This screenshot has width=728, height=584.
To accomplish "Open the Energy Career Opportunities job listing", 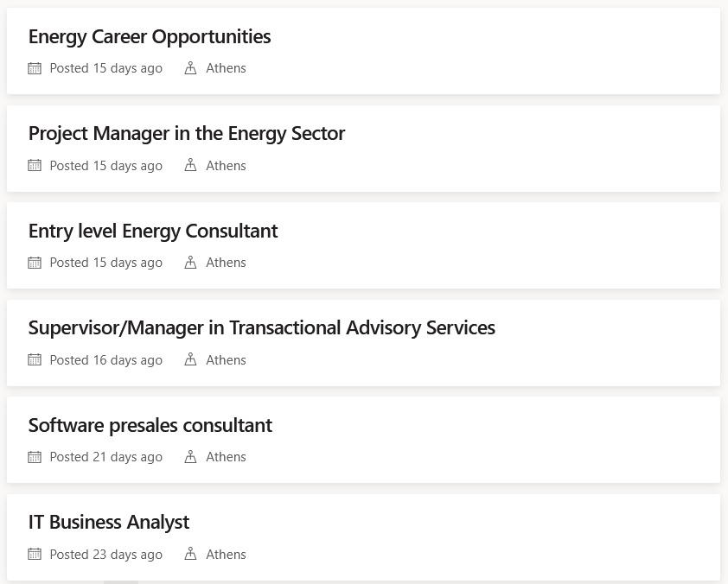I will pos(150,37).
